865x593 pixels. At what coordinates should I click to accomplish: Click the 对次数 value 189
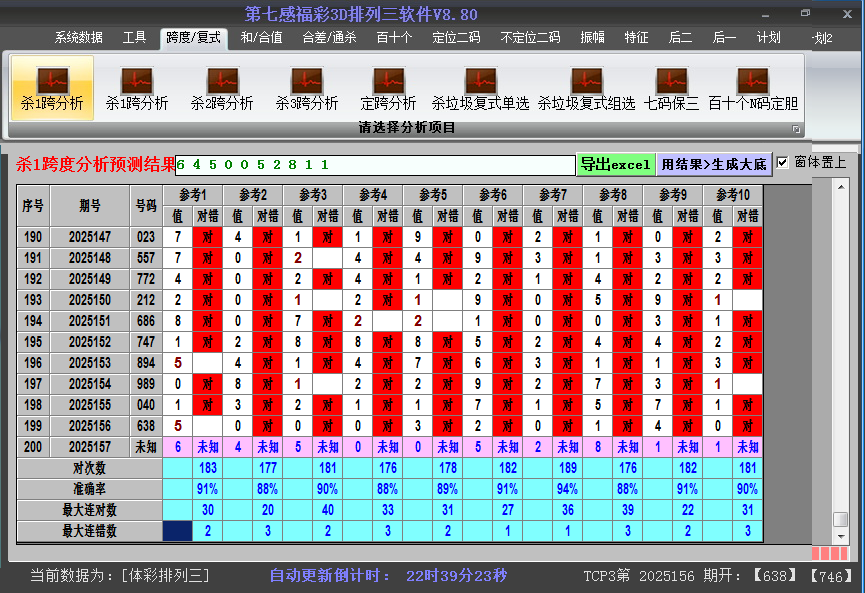568,468
